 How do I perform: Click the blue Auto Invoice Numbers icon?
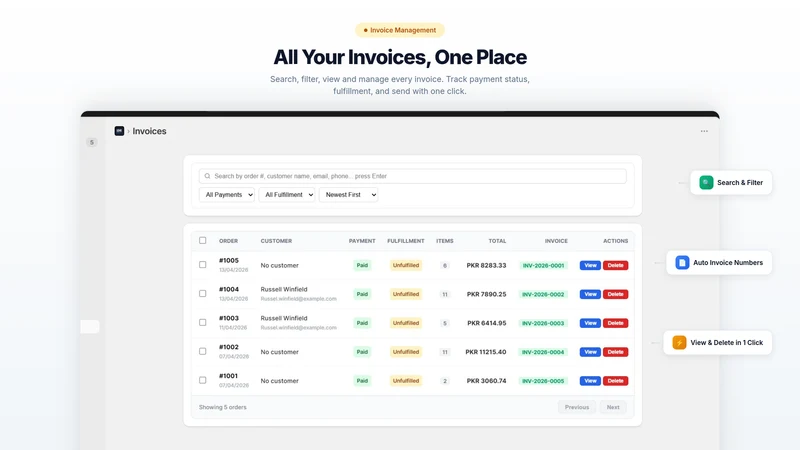pos(682,262)
